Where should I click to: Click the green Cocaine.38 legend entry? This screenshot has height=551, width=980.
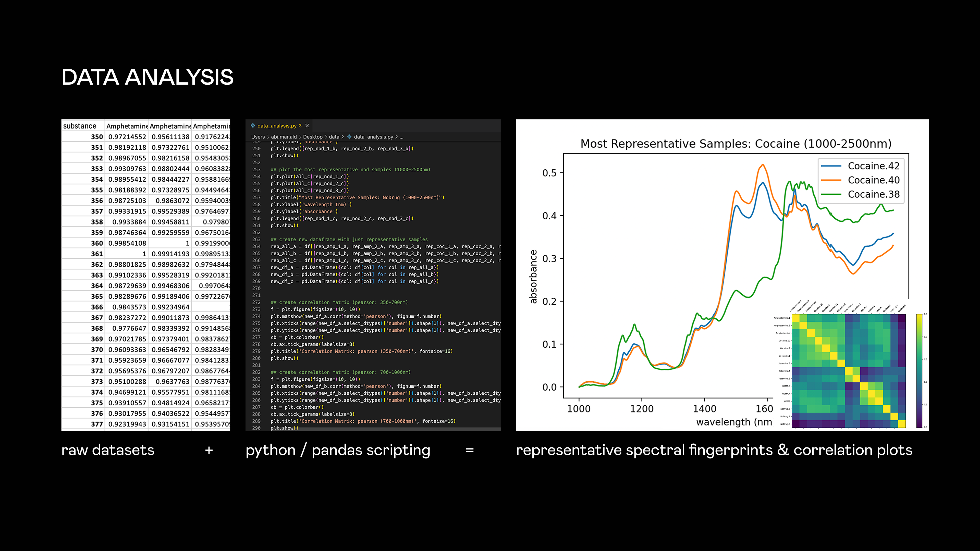[x=874, y=194]
